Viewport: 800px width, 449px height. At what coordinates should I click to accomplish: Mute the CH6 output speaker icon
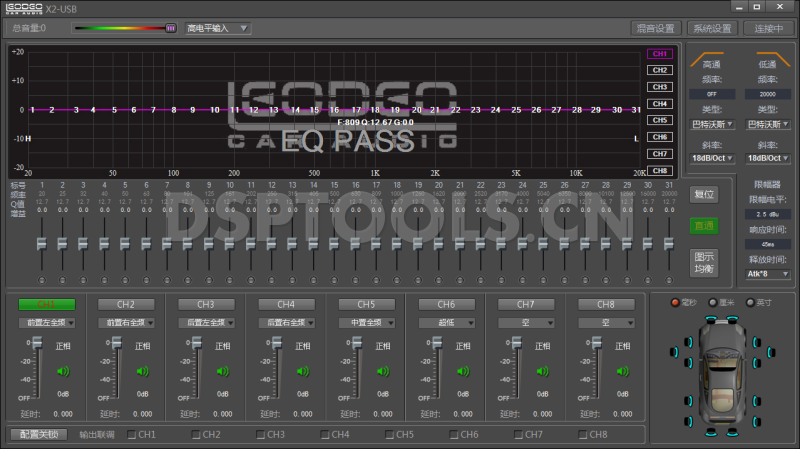(463, 371)
